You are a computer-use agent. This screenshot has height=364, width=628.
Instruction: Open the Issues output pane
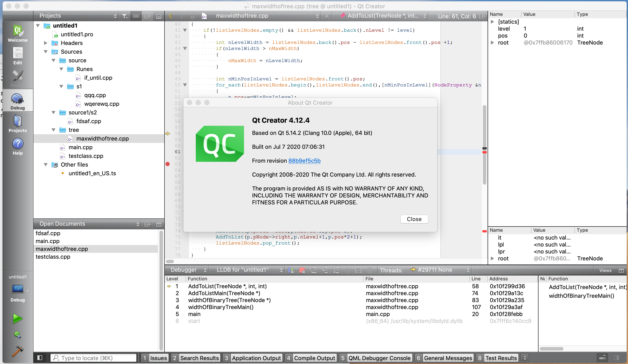coord(155,358)
